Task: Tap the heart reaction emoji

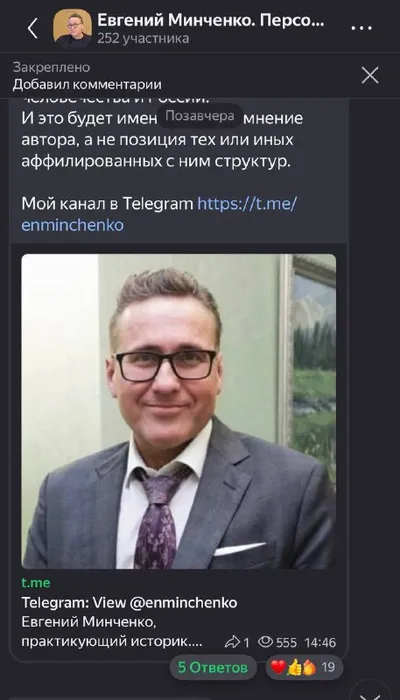Action: (x=279, y=667)
